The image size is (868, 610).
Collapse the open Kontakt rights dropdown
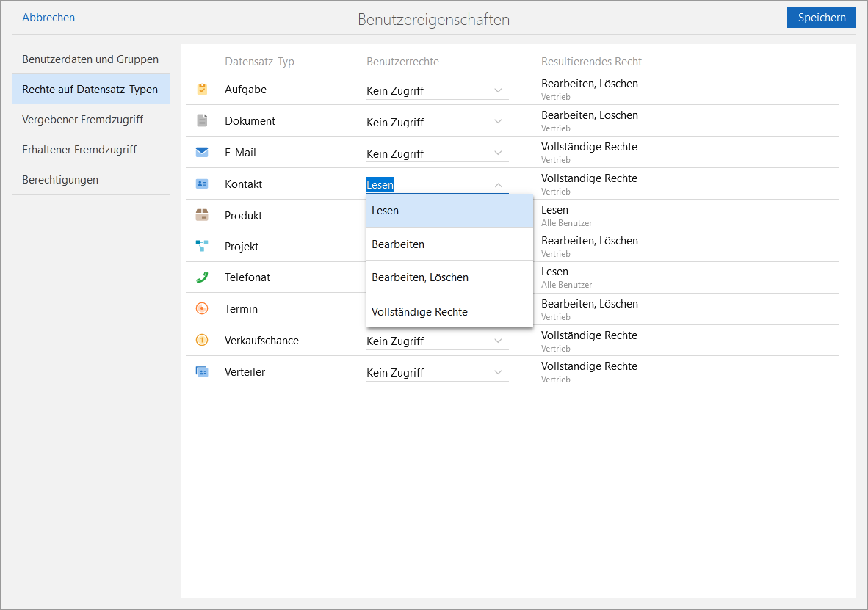tap(498, 185)
